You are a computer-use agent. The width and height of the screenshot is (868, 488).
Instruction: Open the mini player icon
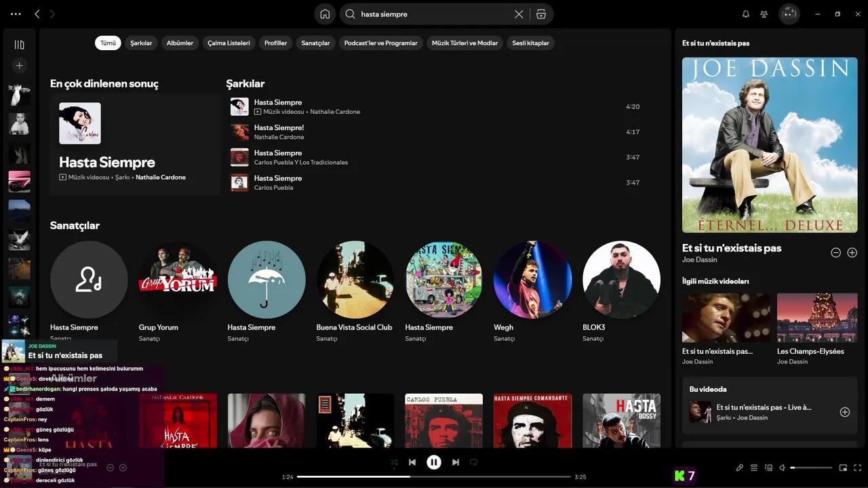coord(844,468)
